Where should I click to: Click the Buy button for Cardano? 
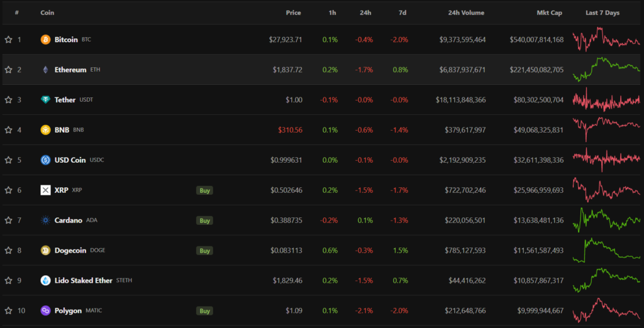204,221
